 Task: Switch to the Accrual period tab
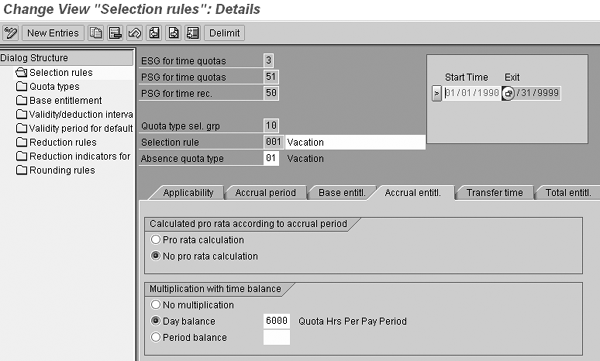pos(266,193)
